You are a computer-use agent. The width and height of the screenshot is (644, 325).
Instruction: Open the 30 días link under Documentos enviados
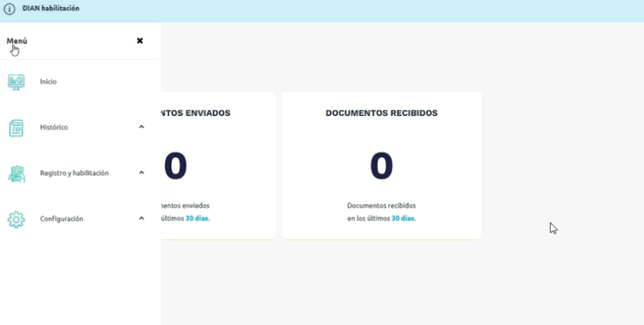pos(197,218)
